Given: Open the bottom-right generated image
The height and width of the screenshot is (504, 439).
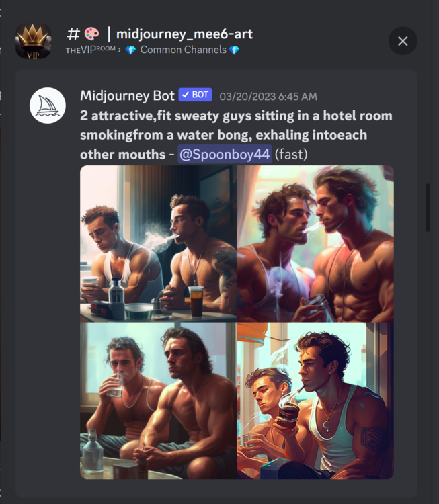Looking at the screenshot, I should [315, 401].
